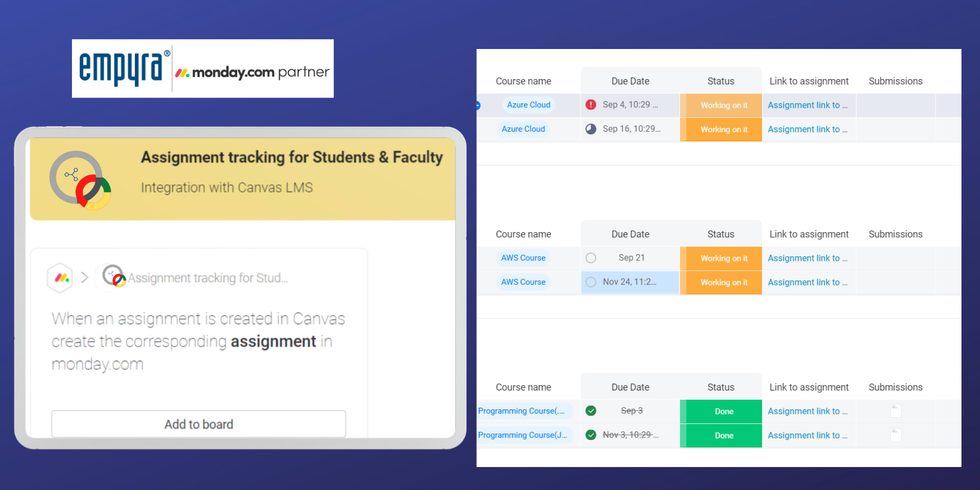Viewport: 980px width, 490px height.
Task: Click Submissions header in third table
Action: pos(895,387)
